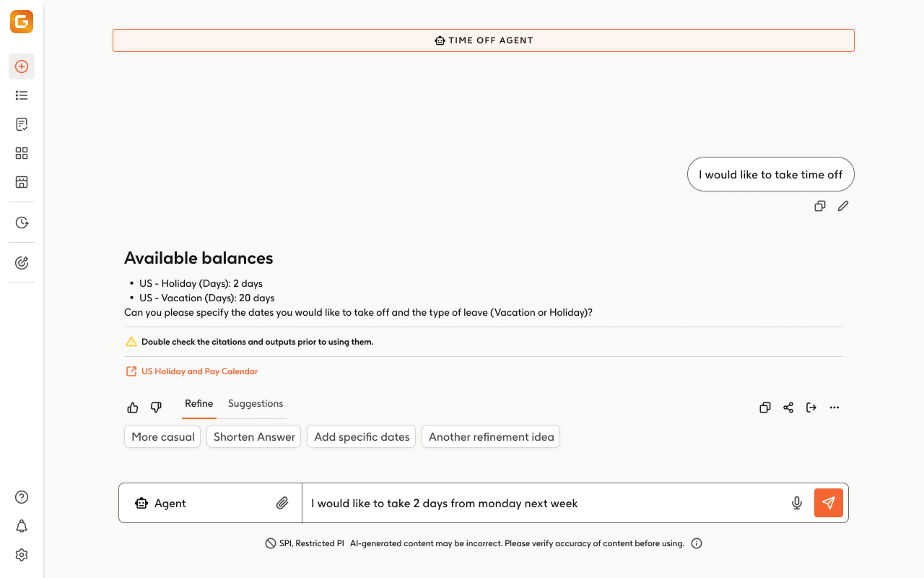
Task: Open more options ellipsis menu for response
Action: point(834,407)
